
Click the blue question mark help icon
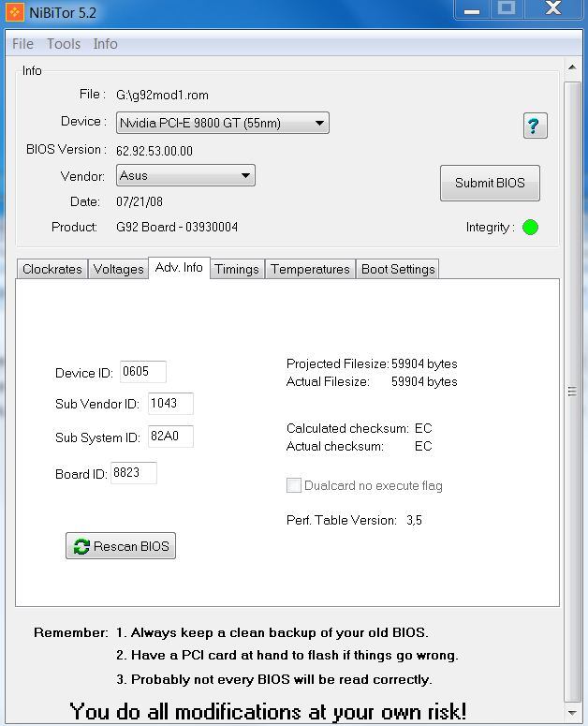[x=536, y=126]
